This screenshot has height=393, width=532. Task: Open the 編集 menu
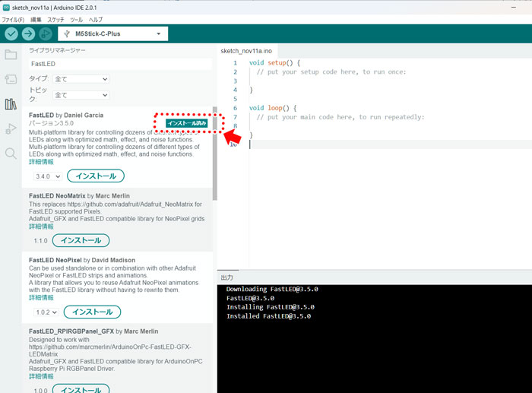coord(36,20)
